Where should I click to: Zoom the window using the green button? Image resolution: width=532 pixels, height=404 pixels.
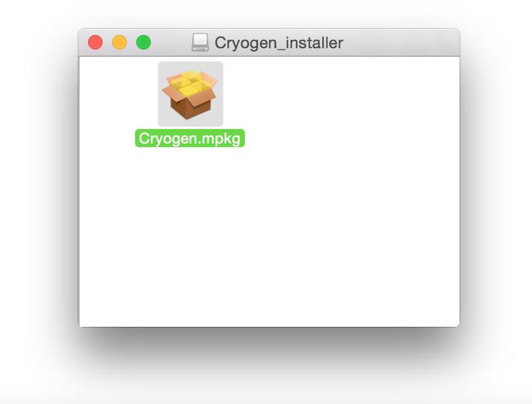tap(144, 43)
